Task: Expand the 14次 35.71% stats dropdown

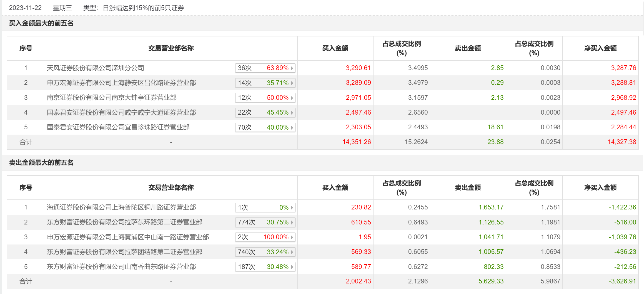Action: (x=265, y=83)
